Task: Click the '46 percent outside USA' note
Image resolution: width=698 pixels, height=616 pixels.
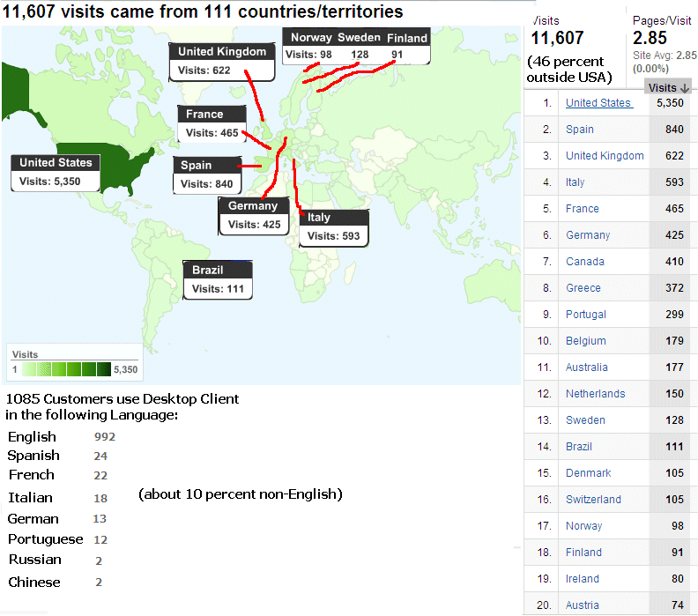Action: pos(570,70)
